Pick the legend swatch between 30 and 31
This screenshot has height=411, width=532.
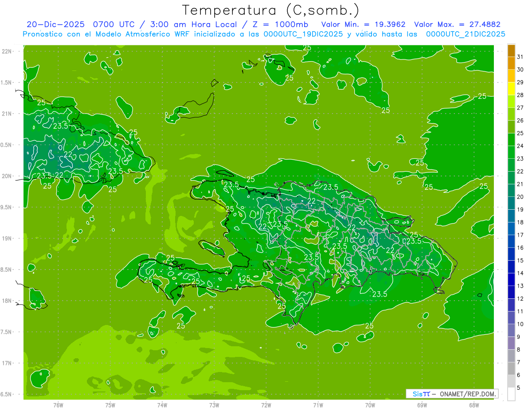click(511, 63)
